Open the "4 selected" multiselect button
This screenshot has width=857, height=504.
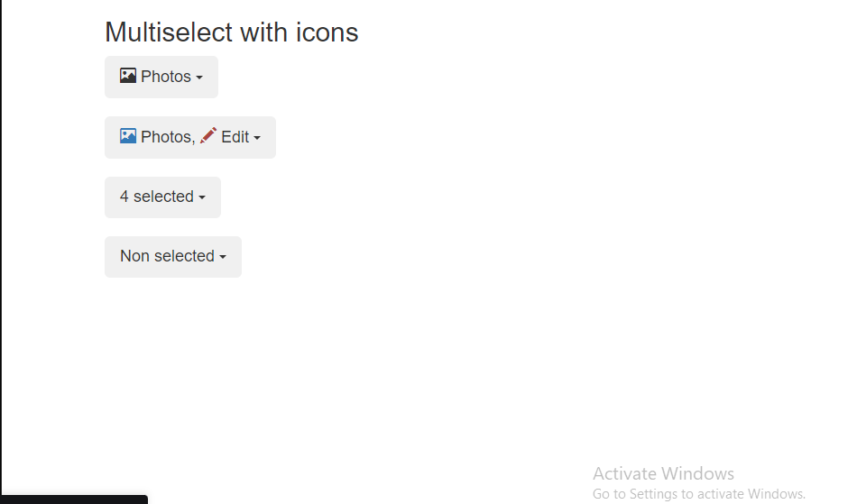[x=163, y=197]
